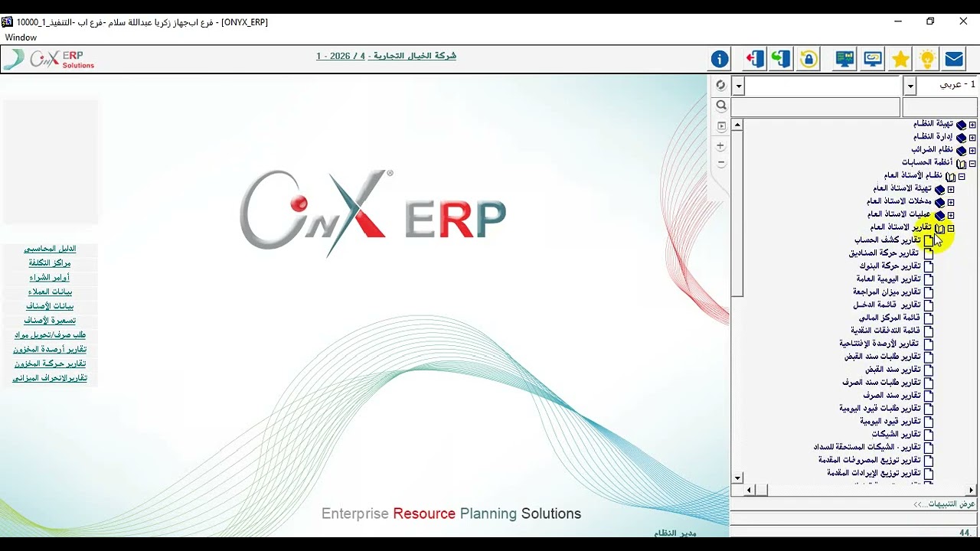
Task: Expand the نظام الضرائب tree node
Action: point(972,151)
